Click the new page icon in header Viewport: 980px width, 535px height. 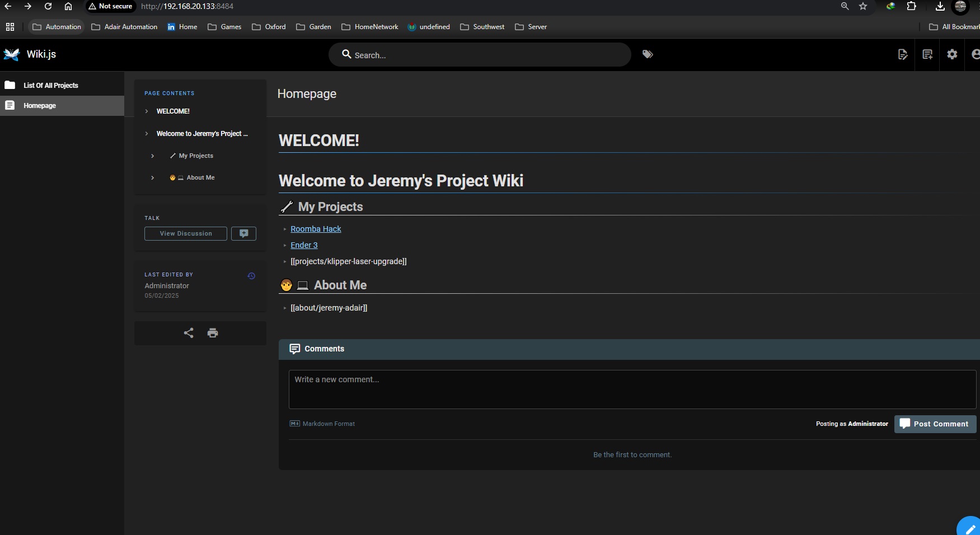[x=927, y=54]
